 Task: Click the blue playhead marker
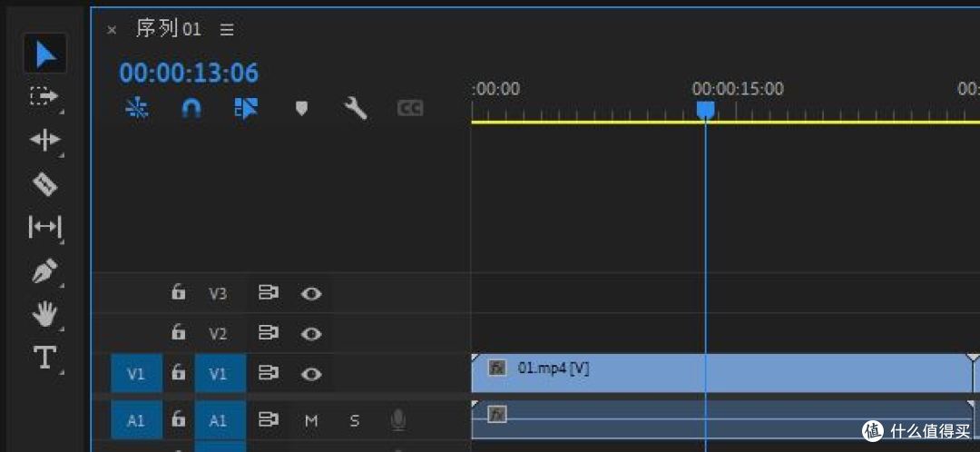(x=706, y=110)
